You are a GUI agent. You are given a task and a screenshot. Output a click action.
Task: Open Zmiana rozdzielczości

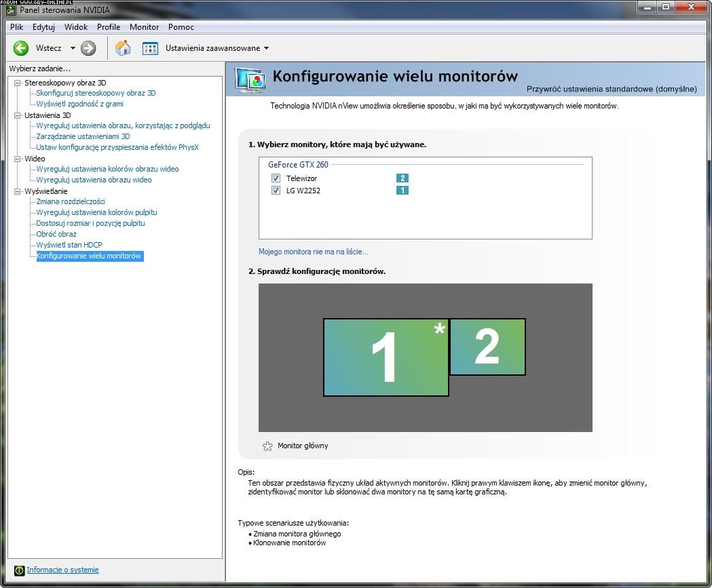(x=71, y=201)
